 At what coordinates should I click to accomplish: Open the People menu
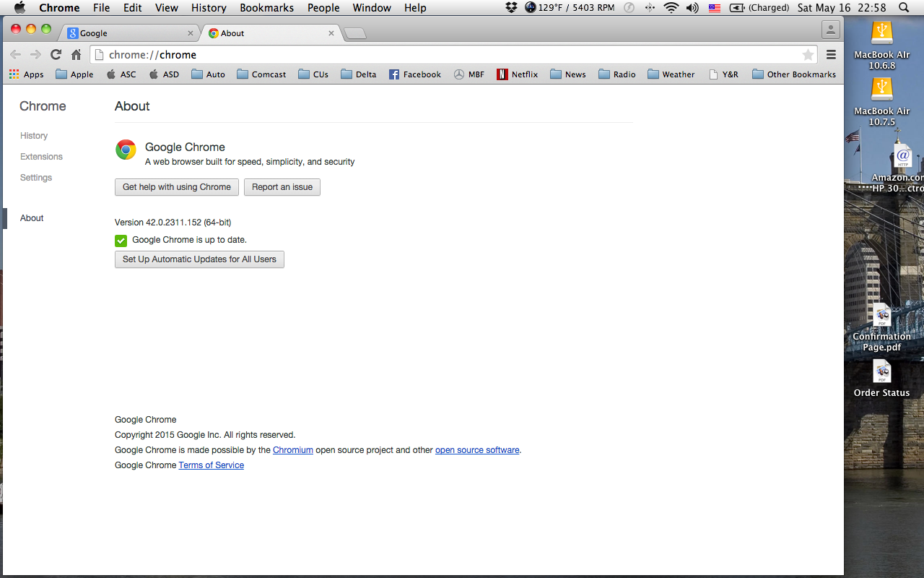323,8
